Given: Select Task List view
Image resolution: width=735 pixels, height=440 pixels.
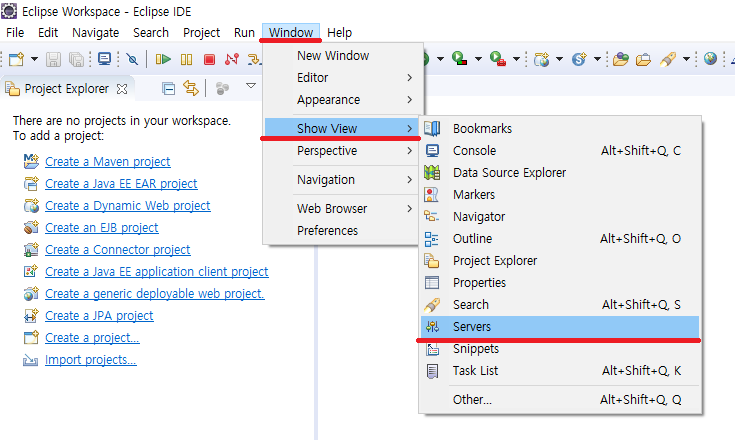Looking at the screenshot, I should pos(560,371).
